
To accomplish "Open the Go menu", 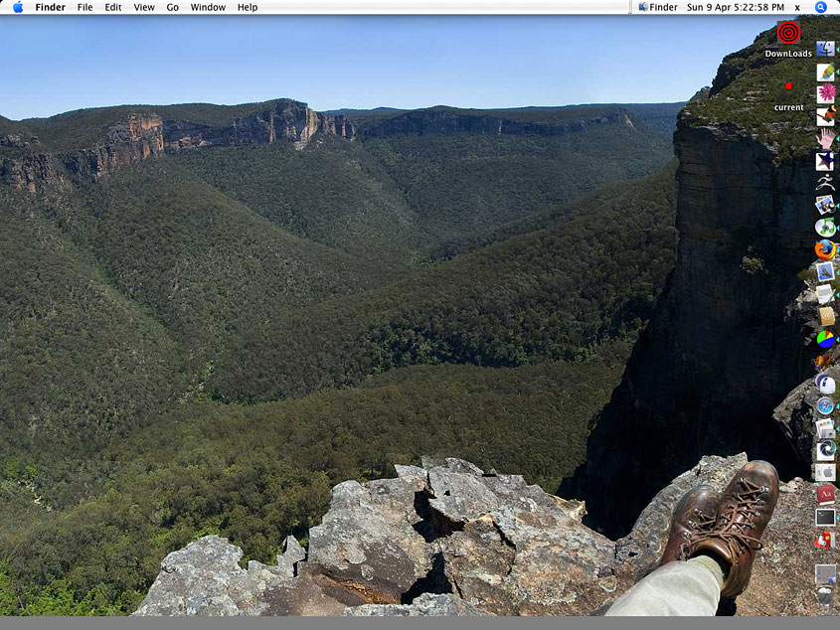I will (x=173, y=7).
